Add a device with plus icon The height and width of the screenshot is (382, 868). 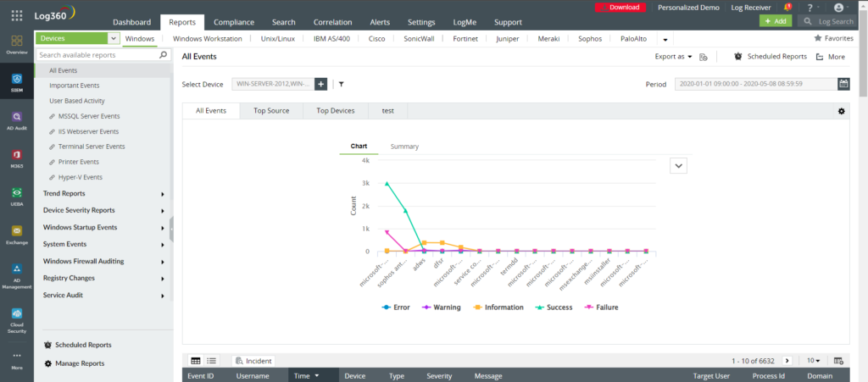pyautogui.click(x=321, y=84)
